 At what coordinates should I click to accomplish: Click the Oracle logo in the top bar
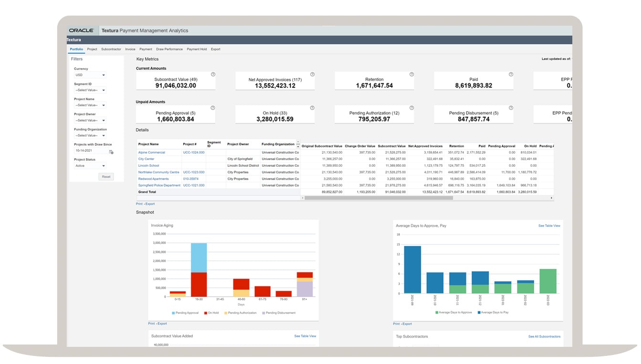pos(81,30)
